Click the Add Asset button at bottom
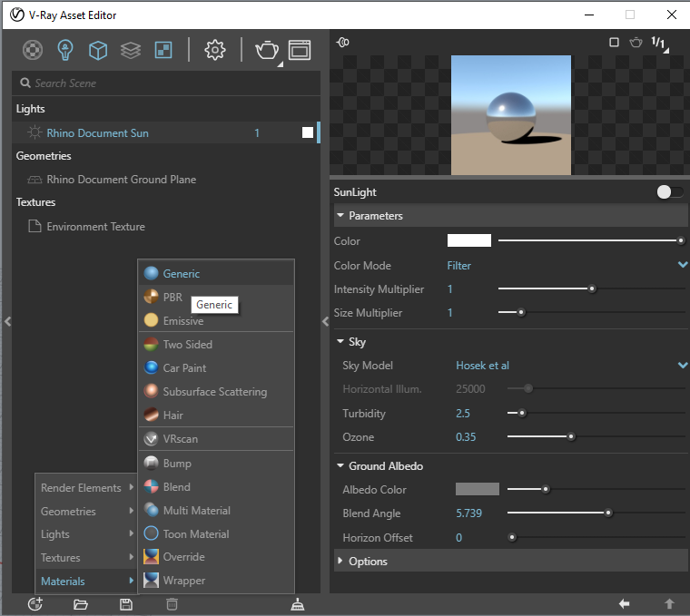690x616 pixels. coord(35,604)
